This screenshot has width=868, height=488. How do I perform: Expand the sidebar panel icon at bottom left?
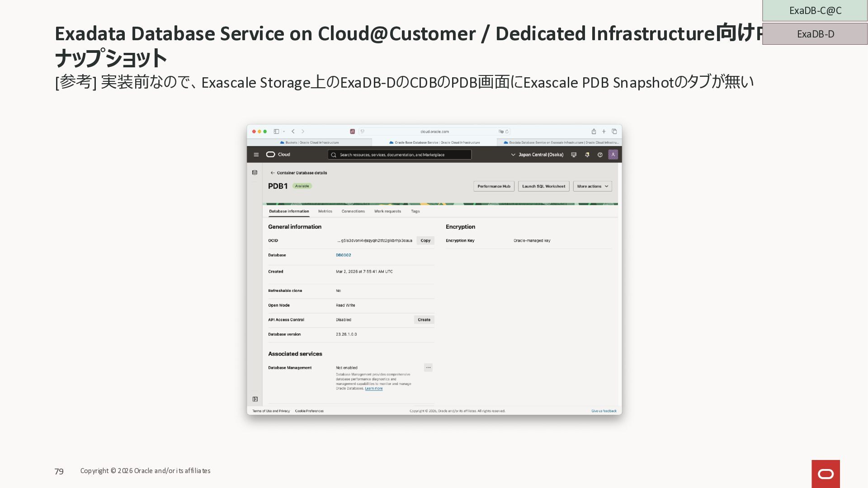(x=255, y=399)
